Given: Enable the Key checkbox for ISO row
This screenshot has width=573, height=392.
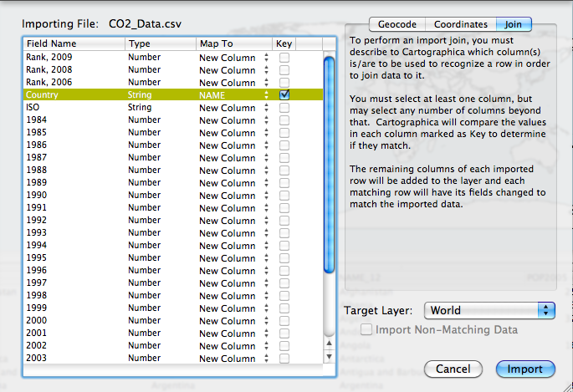Looking at the screenshot, I should coord(284,108).
